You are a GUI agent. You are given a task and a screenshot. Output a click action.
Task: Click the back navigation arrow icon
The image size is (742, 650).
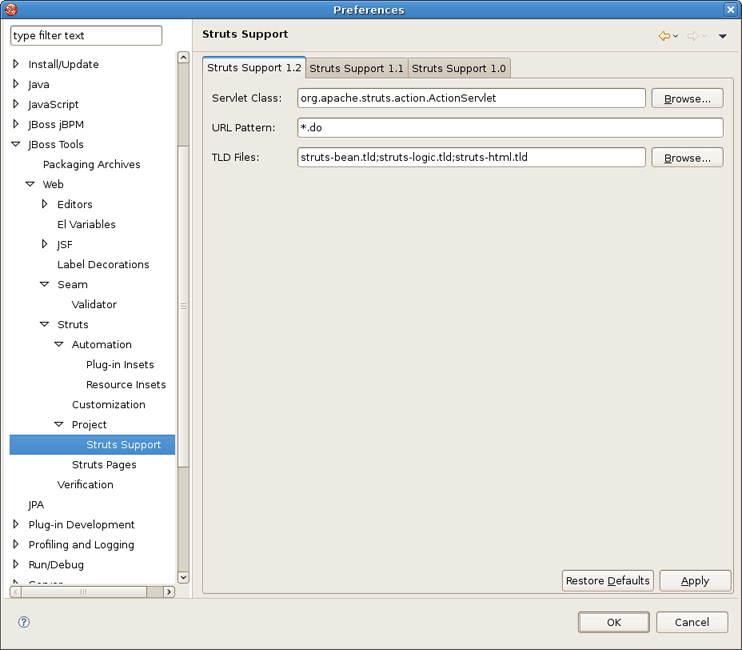point(664,36)
